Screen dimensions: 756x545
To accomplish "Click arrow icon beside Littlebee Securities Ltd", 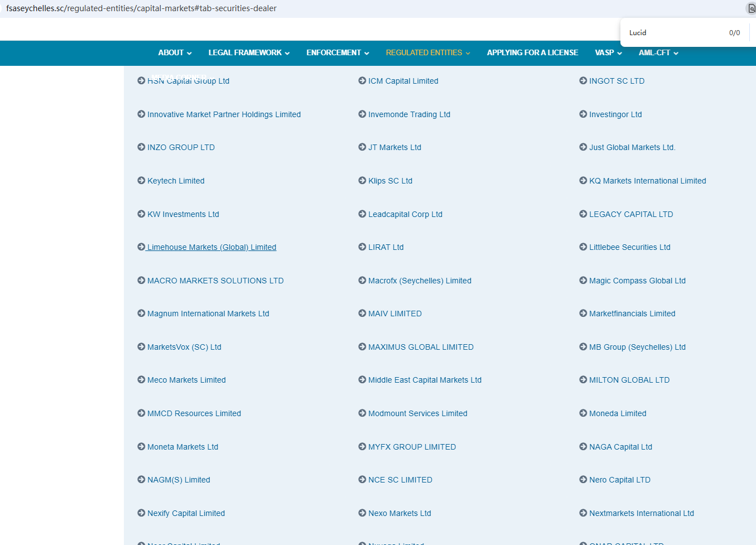I will point(583,247).
